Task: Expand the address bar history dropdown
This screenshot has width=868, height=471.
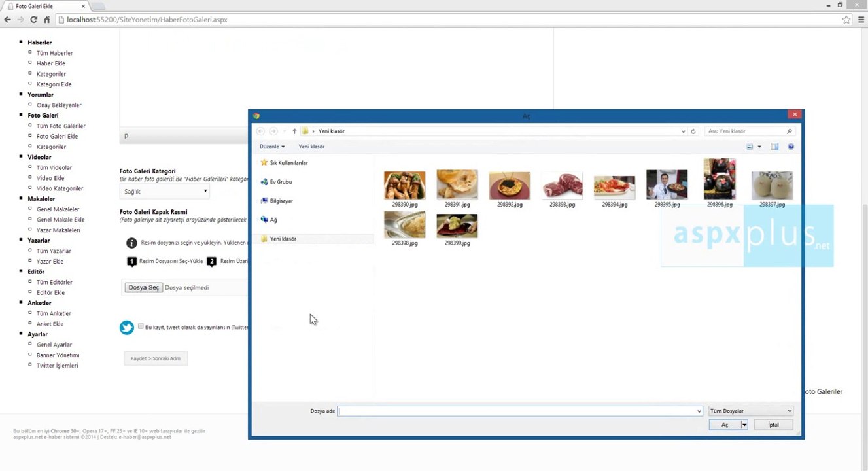Action: (x=684, y=131)
